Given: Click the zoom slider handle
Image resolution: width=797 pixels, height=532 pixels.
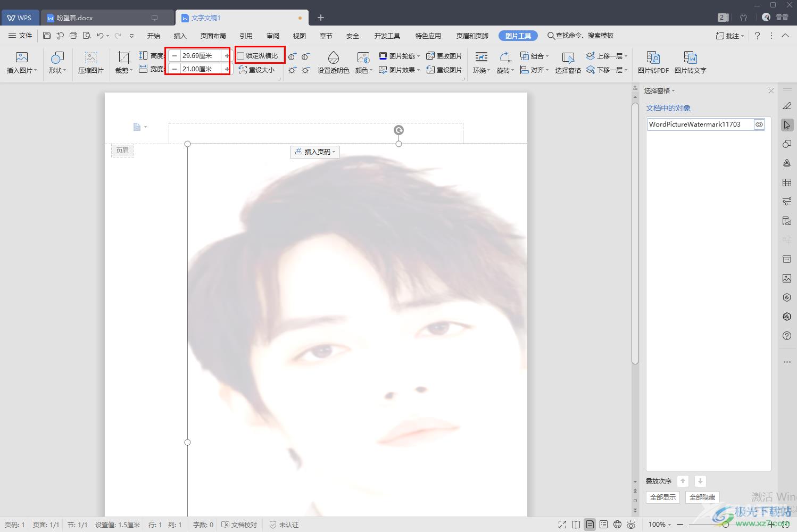Looking at the screenshot, I should click(725, 525).
